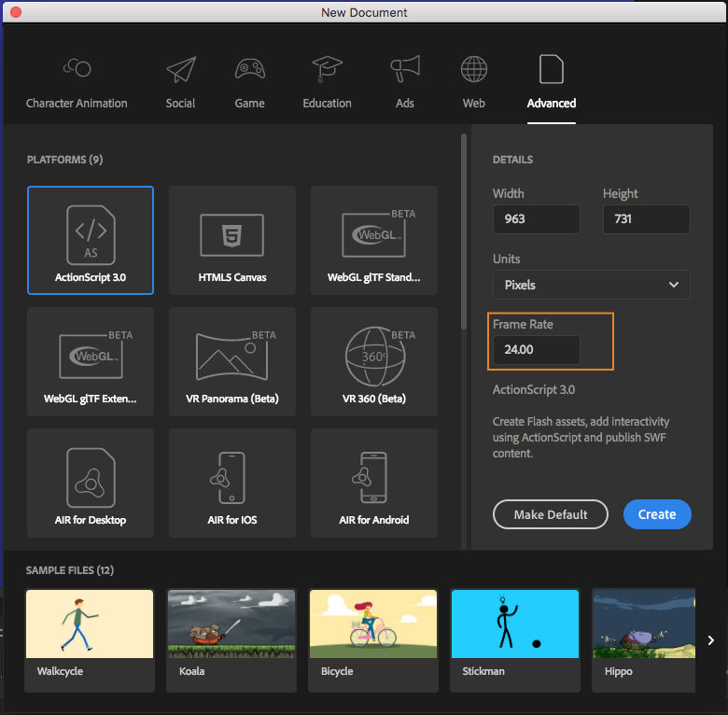Choose the ActionScript 3.0 platform
The width and height of the screenshot is (728, 715).
[91, 241]
